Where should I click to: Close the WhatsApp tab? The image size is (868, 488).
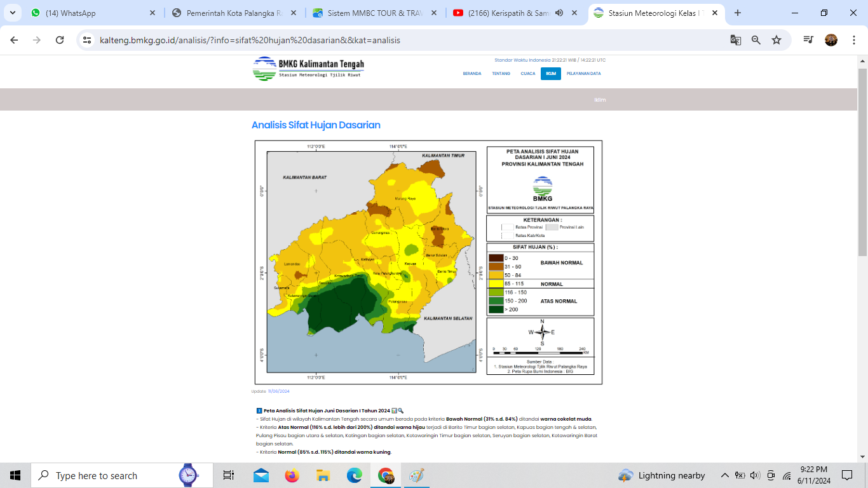[153, 13]
